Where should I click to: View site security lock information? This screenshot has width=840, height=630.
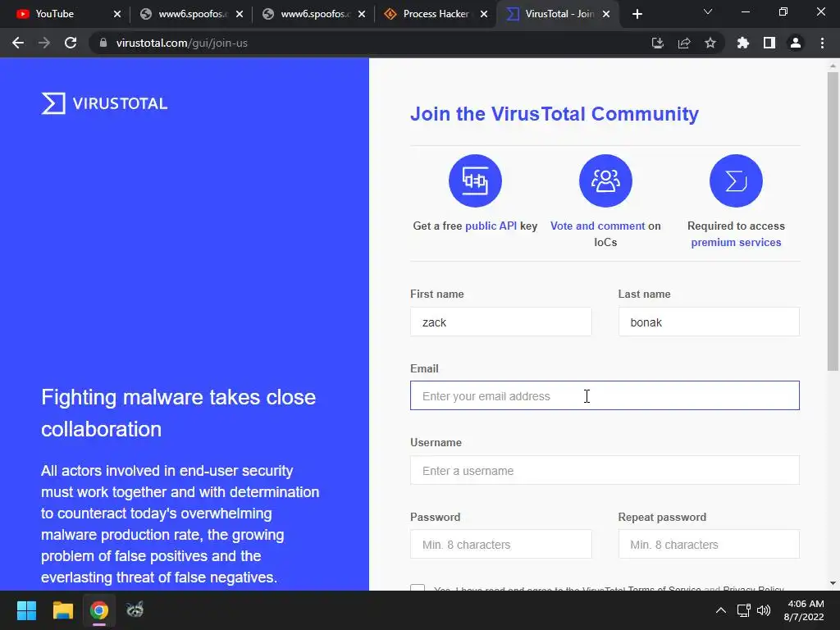tap(103, 43)
